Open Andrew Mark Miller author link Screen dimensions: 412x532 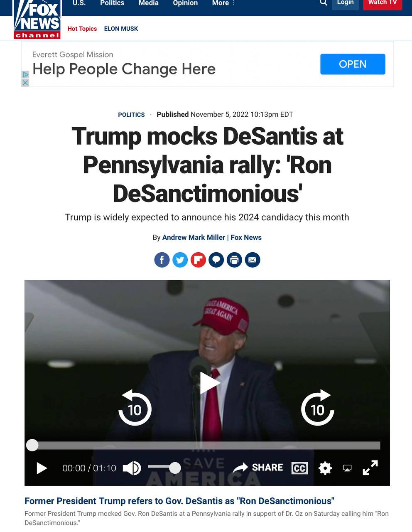[194, 237]
